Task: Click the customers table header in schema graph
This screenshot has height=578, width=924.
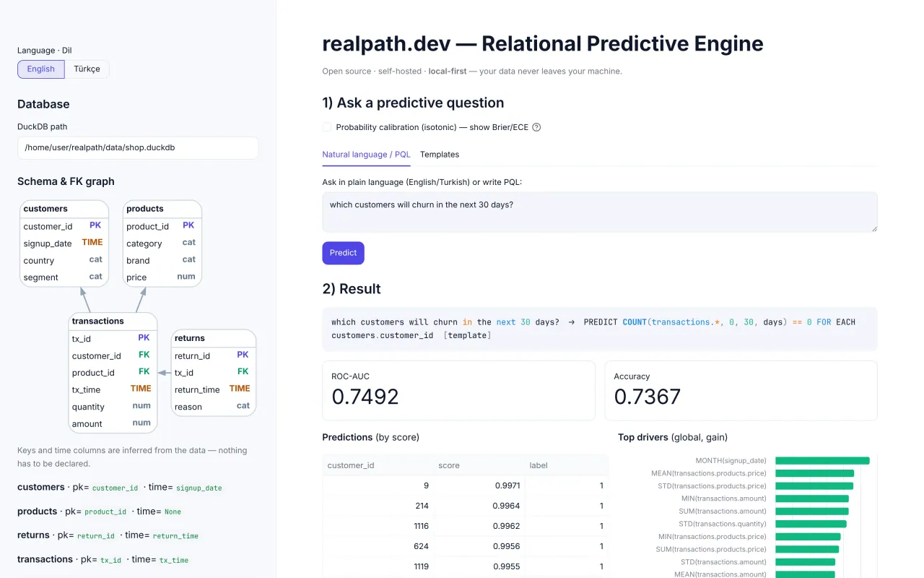Action: point(64,209)
